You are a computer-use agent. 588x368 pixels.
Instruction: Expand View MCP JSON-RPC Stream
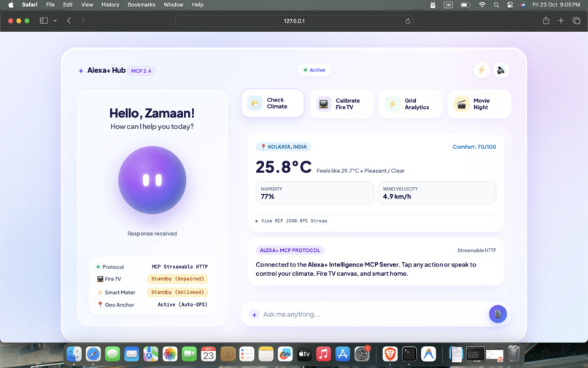click(291, 221)
